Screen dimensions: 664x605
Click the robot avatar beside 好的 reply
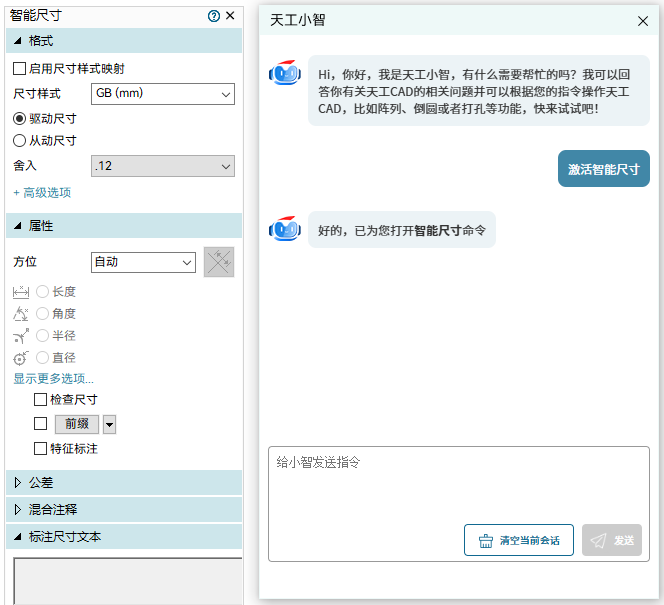click(285, 229)
